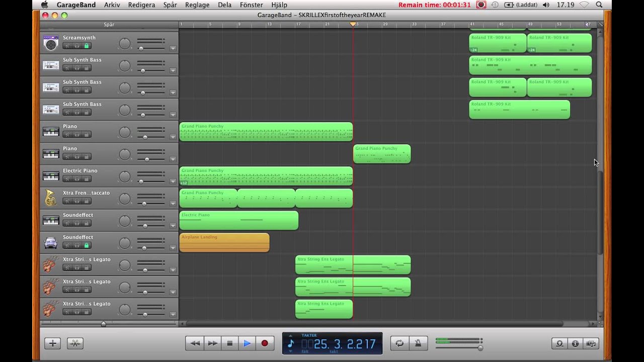644x362 pixels.
Task: Click the Screamsynth instrument icon
Action: coord(51,43)
